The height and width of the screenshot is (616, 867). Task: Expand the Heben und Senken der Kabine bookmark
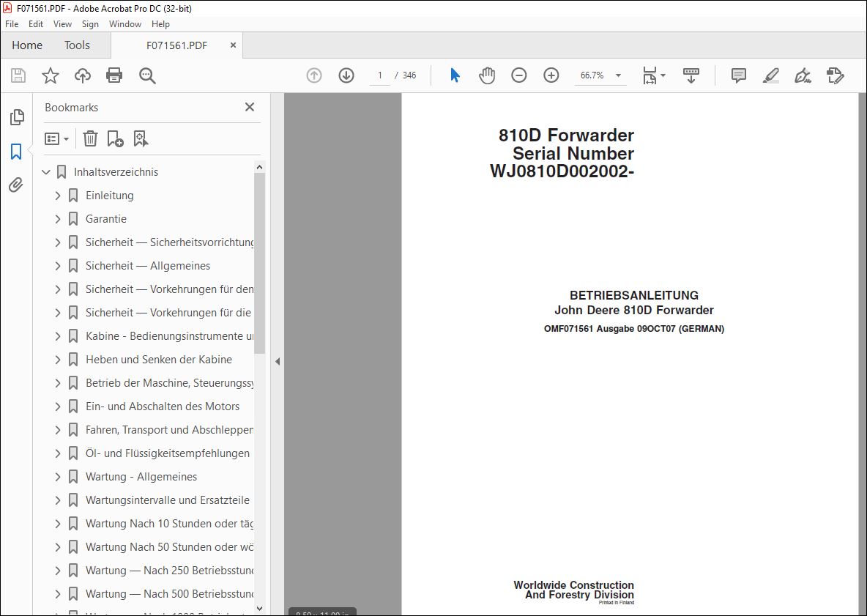coord(58,360)
